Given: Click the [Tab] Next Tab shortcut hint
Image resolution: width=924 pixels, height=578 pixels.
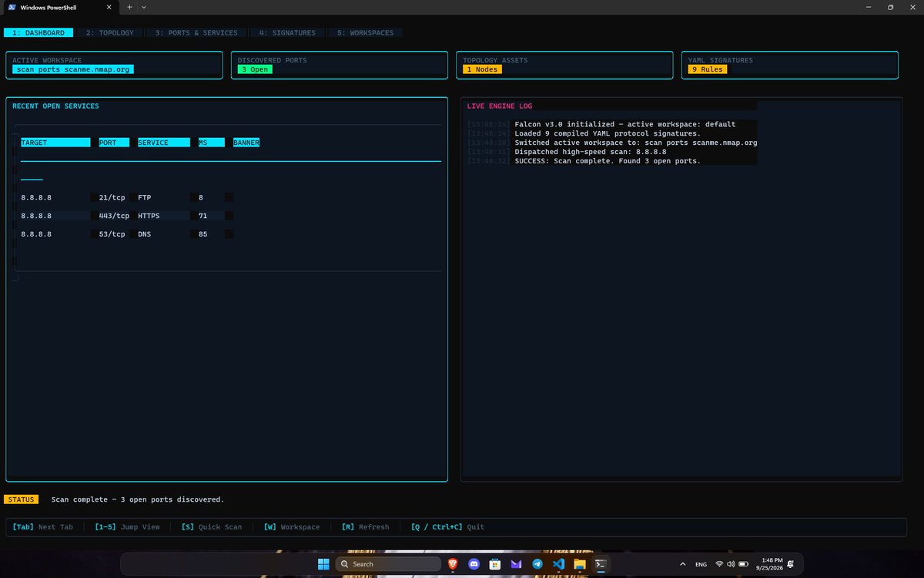Looking at the screenshot, I should pos(43,527).
